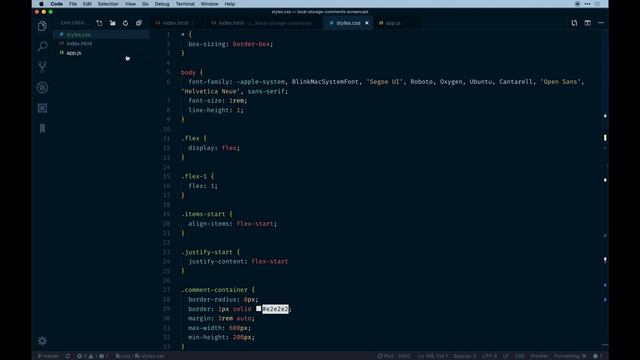640x360 pixels.
Task: Open the Explorer view in activity bar
Action: click(x=42, y=27)
